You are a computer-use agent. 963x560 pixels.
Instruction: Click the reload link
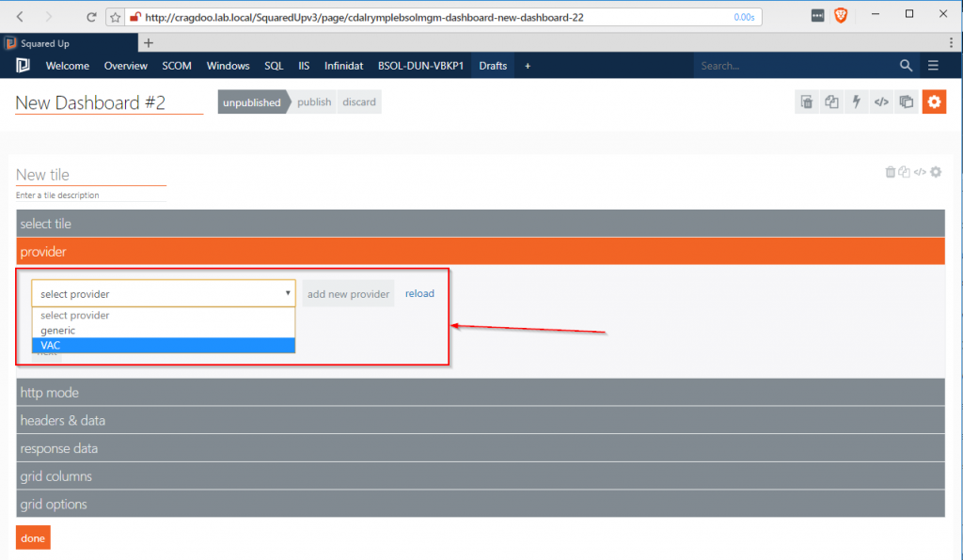419,293
